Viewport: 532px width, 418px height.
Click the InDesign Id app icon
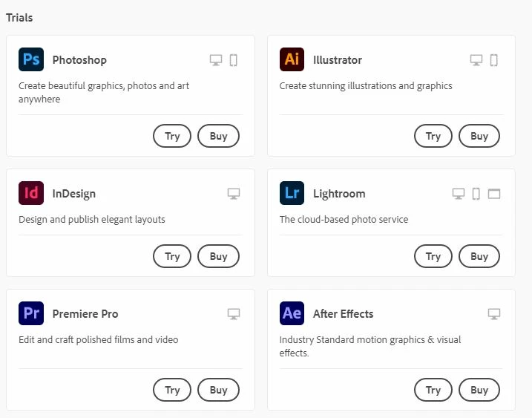tap(31, 193)
